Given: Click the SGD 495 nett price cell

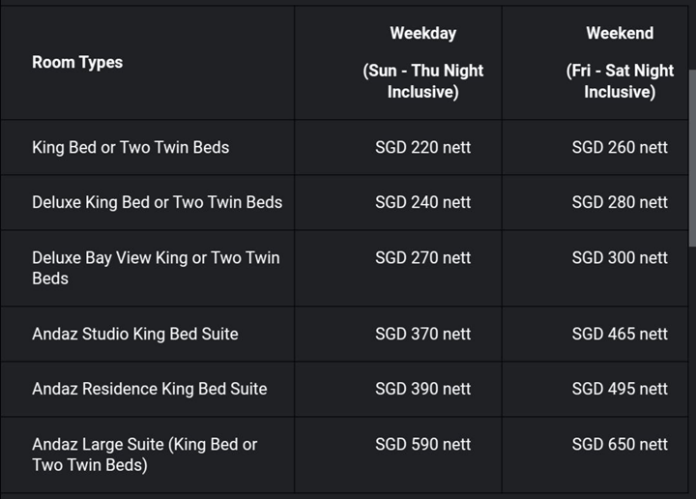Looking at the screenshot, I should coord(620,389).
